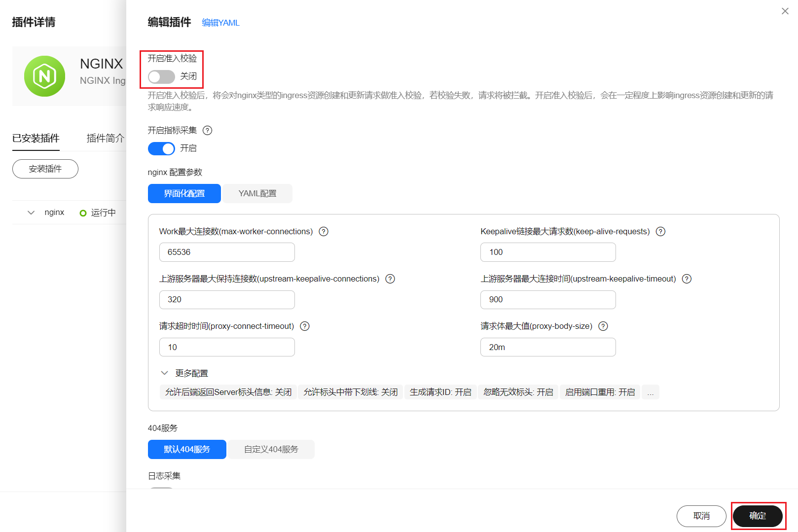Toggle the 开启准入校验 switch

(x=161, y=77)
